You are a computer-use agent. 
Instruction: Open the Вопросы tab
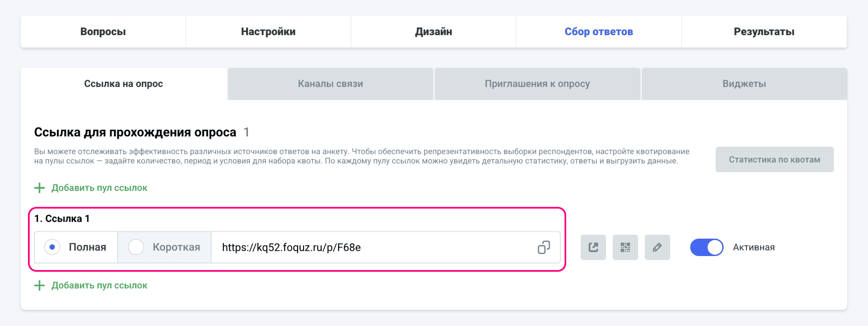[x=103, y=32]
